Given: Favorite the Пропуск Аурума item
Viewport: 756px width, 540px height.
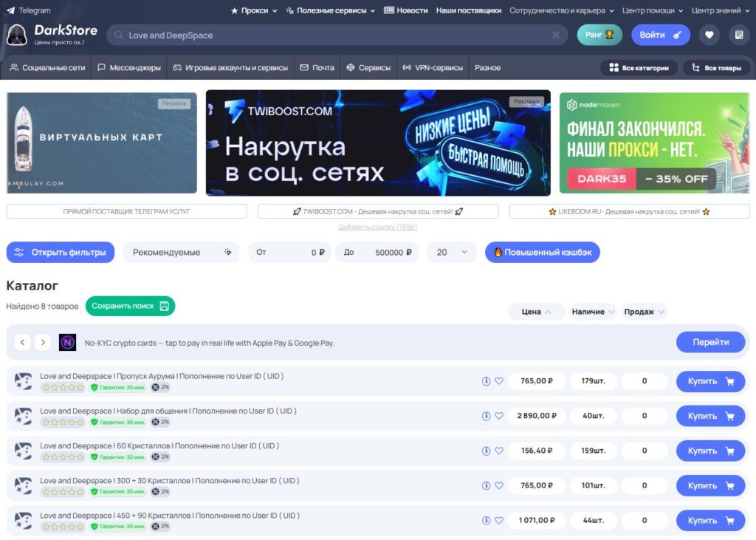Looking at the screenshot, I should [x=499, y=380].
